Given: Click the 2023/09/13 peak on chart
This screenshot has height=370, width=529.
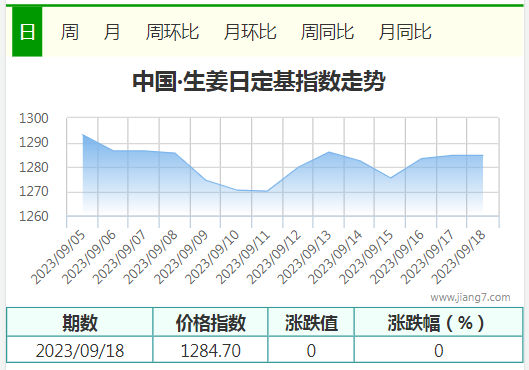Looking at the screenshot, I should click(x=329, y=152).
